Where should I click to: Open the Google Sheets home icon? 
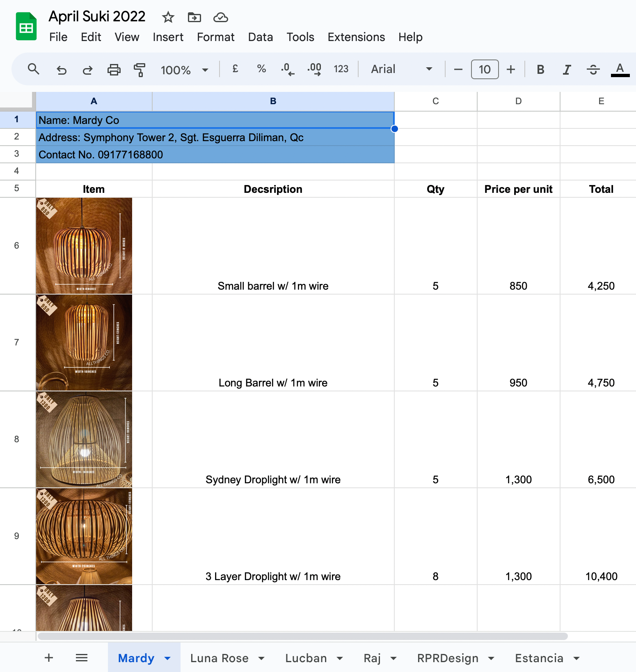pyautogui.click(x=26, y=27)
